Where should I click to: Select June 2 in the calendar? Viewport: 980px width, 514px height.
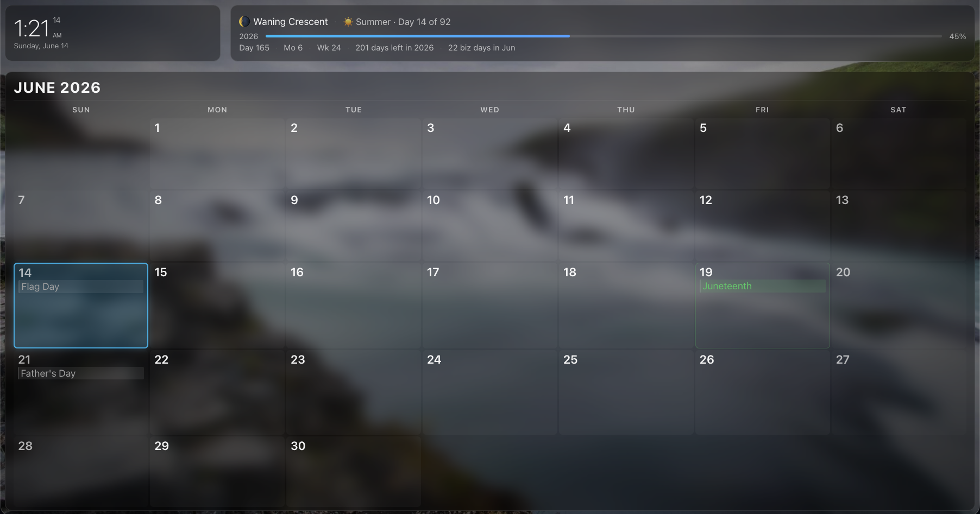click(354, 154)
